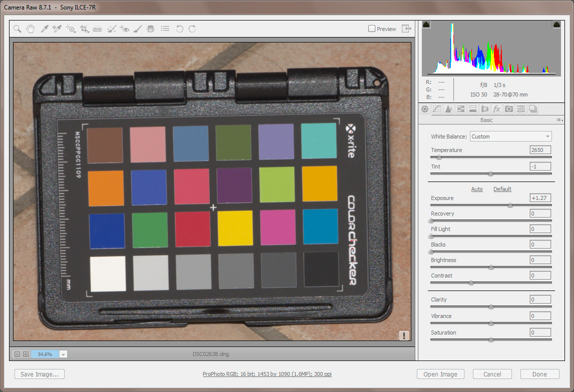Select the Targeted Adjustment tool
574x392 pixels.
point(71,28)
